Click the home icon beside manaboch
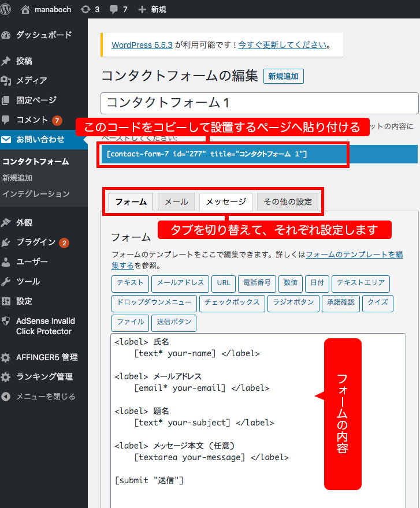 point(25,9)
